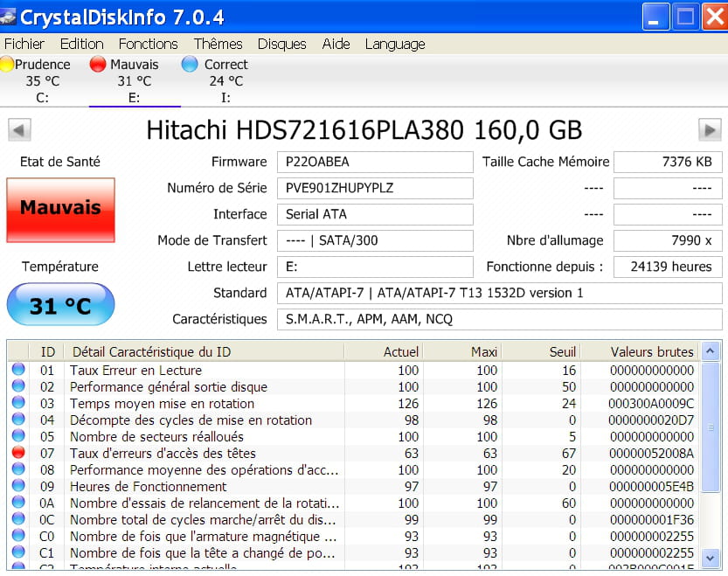Viewport: 728px width, 576px height.
Task: Click blue status icon for attribute 0C
Action: coord(18,519)
